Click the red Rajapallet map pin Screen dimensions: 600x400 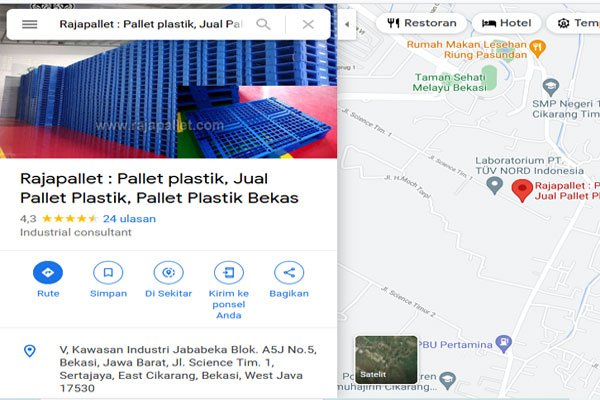[521, 190]
